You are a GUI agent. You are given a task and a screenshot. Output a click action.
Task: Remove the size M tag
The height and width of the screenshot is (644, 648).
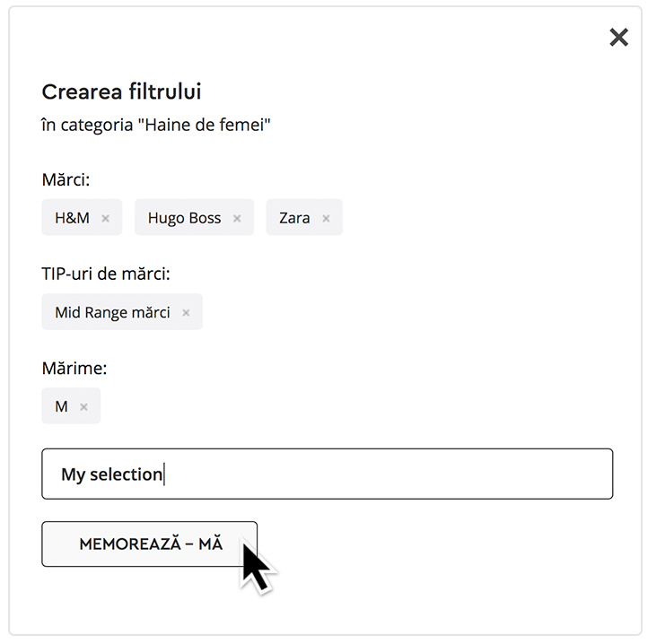[x=83, y=407]
